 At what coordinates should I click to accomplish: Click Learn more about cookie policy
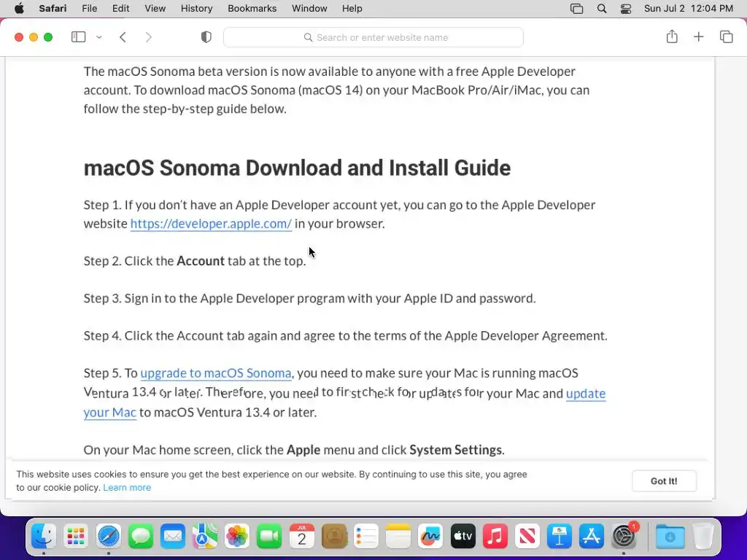pos(127,488)
